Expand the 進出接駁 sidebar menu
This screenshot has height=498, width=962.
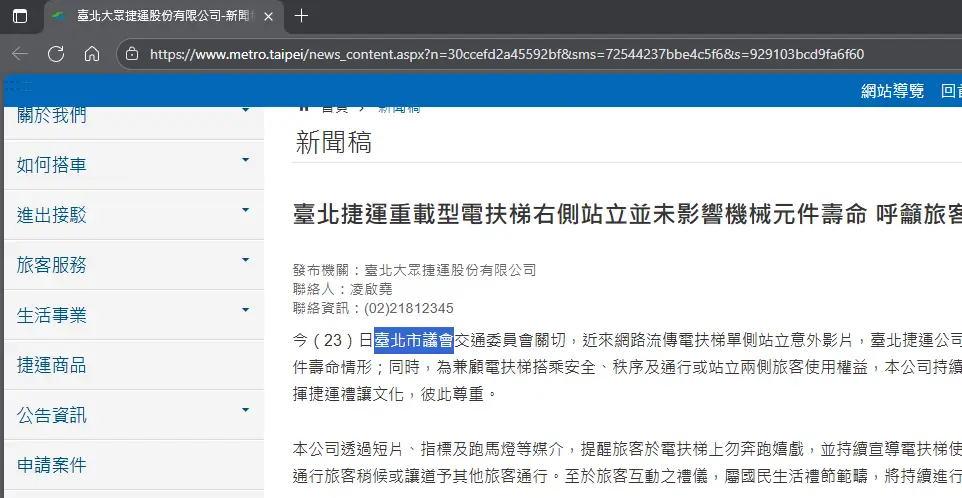[134, 215]
